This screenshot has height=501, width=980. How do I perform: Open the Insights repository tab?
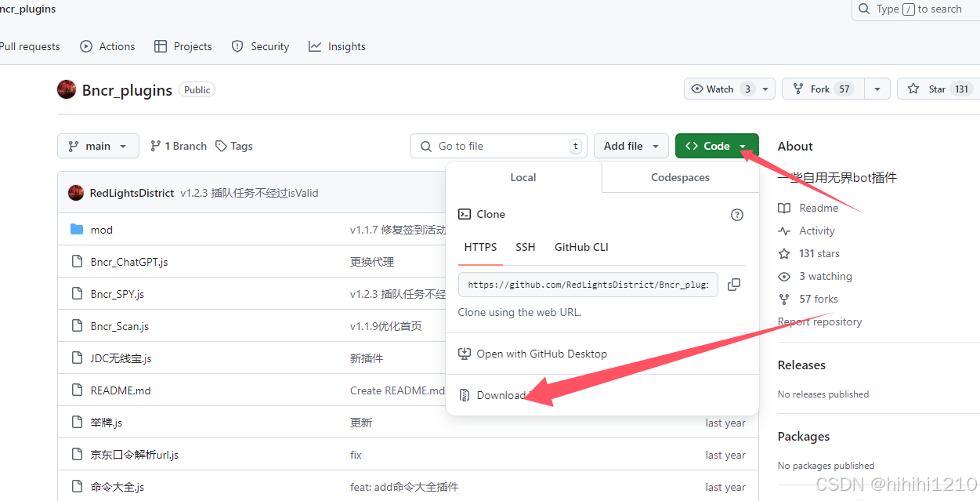[x=337, y=46]
